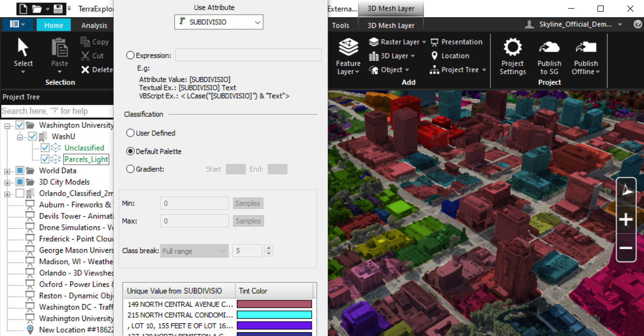Click the Max Samples button
The image size is (644, 336).
coord(248,221)
